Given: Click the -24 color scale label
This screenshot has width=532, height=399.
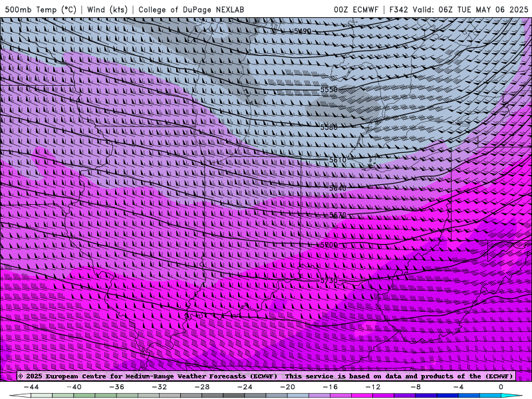Looking at the screenshot, I should 245,387.
